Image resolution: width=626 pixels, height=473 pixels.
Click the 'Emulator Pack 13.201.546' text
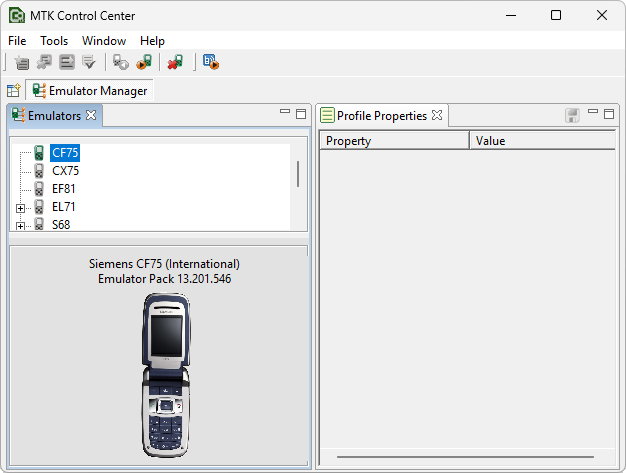coord(164,279)
